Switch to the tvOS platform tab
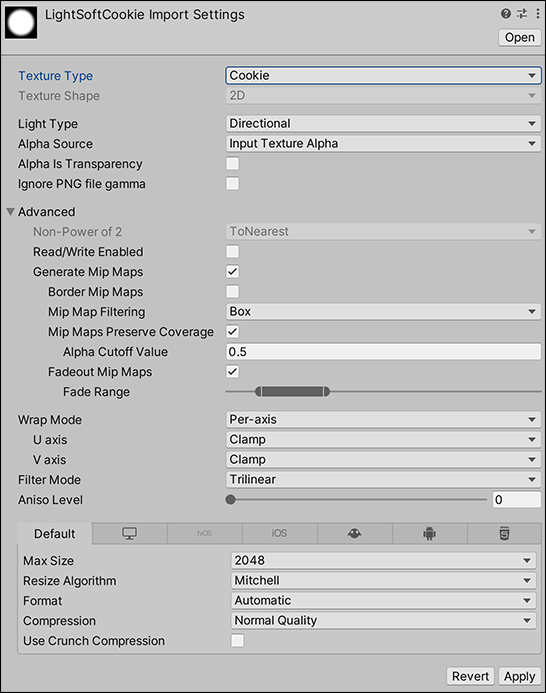This screenshot has width=546, height=693. click(x=205, y=533)
